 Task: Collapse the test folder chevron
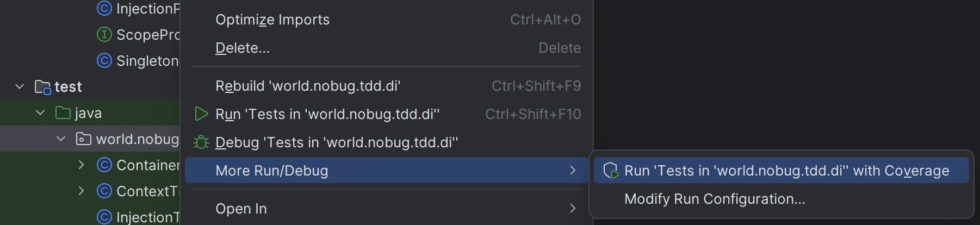tap(20, 87)
